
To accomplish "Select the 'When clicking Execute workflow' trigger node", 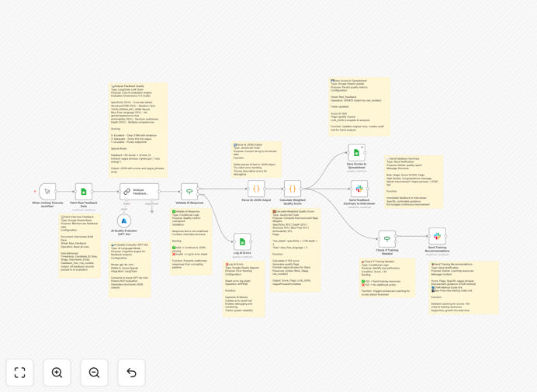I will click(x=47, y=192).
